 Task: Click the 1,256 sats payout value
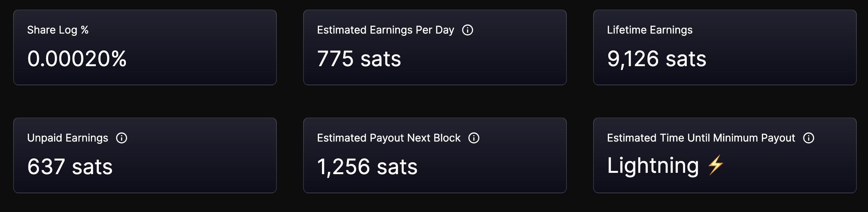click(x=367, y=167)
